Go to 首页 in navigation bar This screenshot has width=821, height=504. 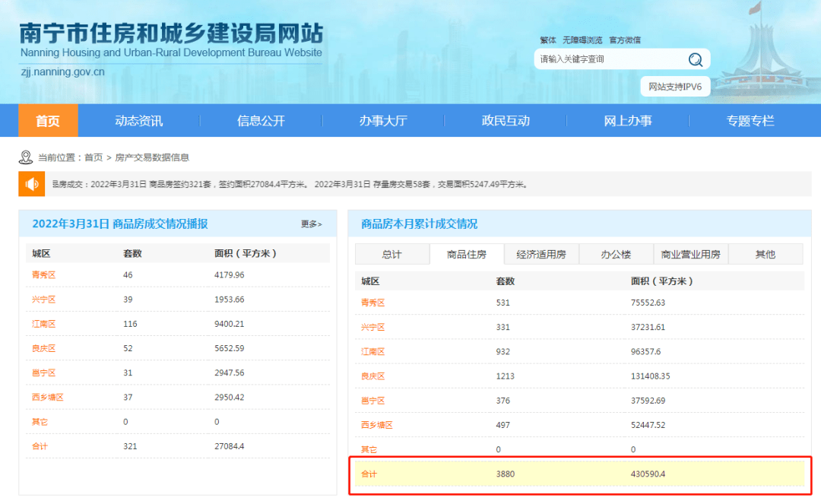(48, 120)
